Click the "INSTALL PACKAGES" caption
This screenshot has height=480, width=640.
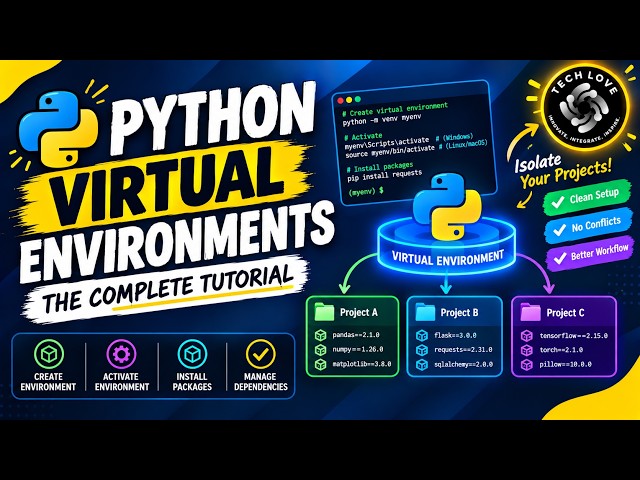[x=192, y=382]
